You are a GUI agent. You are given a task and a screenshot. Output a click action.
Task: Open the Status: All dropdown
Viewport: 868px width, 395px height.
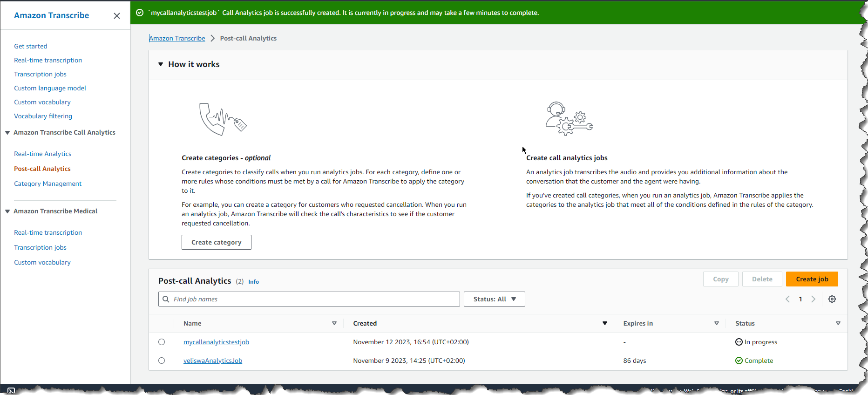click(x=495, y=299)
